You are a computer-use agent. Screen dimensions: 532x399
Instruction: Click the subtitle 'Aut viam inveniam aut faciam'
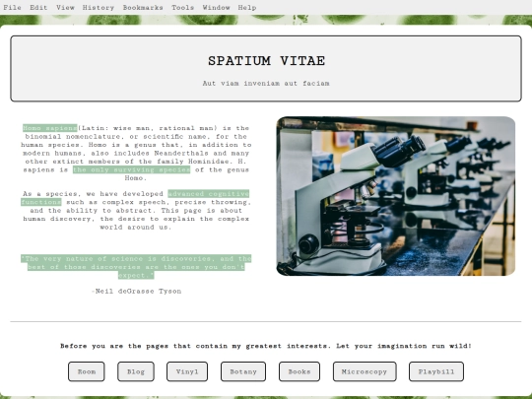(x=266, y=83)
